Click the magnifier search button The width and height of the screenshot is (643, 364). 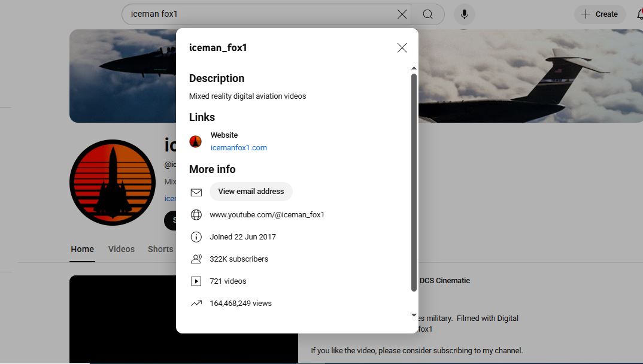(427, 14)
